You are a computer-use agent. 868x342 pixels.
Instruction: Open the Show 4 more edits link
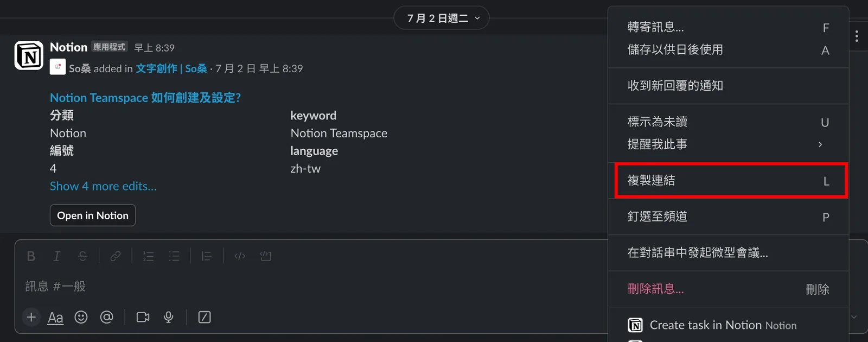click(x=103, y=186)
